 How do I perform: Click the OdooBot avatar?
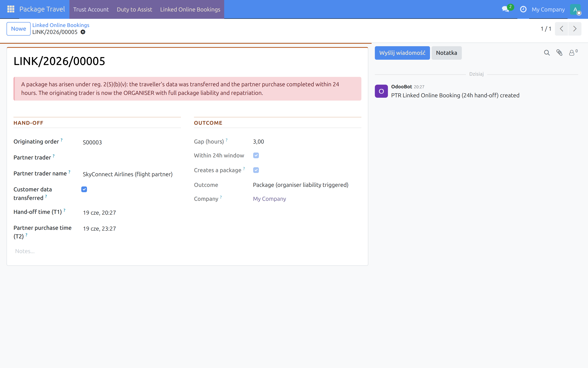point(381,91)
